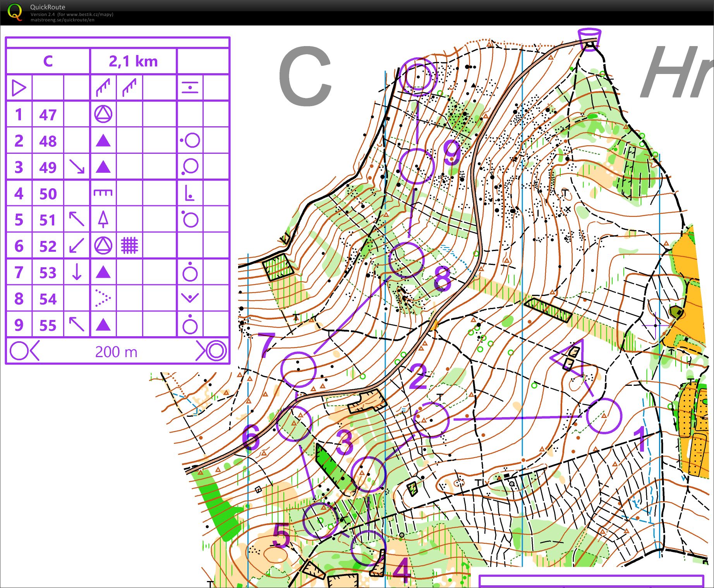Click the 2,1 km course length cell
714x588 pixels.
pyautogui.click(x=133, y=60)
